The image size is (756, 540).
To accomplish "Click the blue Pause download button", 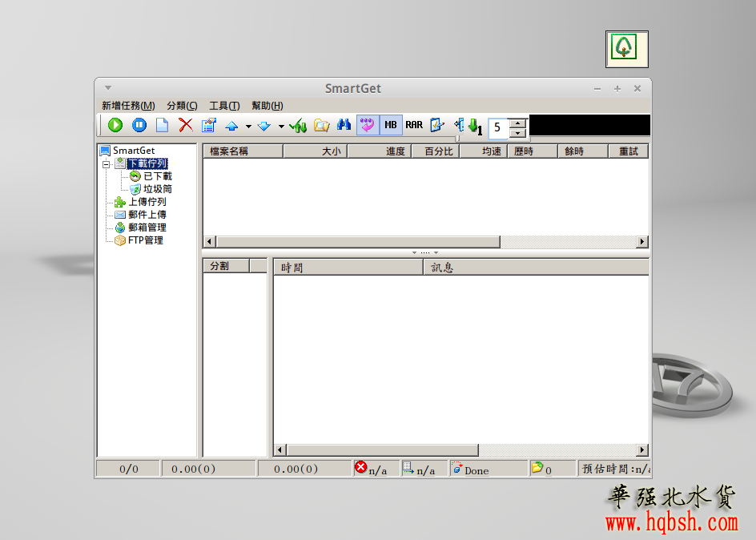I will pos(139,125).
